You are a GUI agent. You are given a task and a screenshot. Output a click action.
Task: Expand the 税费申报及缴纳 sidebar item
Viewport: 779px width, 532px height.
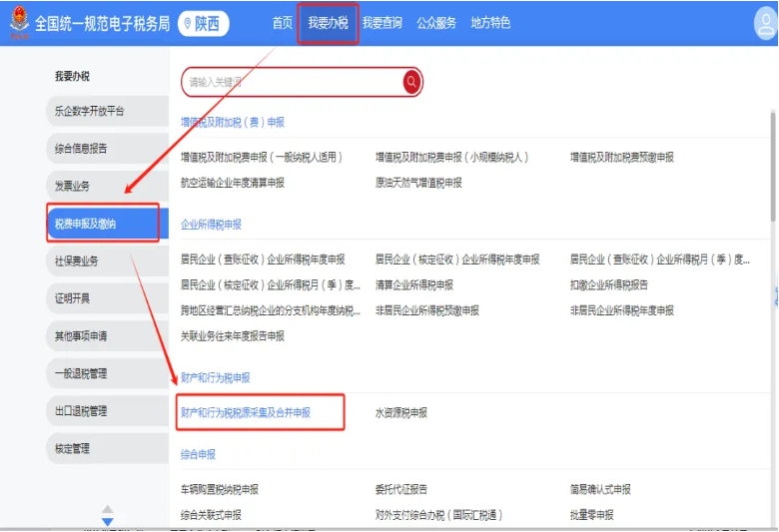(102, 224)
